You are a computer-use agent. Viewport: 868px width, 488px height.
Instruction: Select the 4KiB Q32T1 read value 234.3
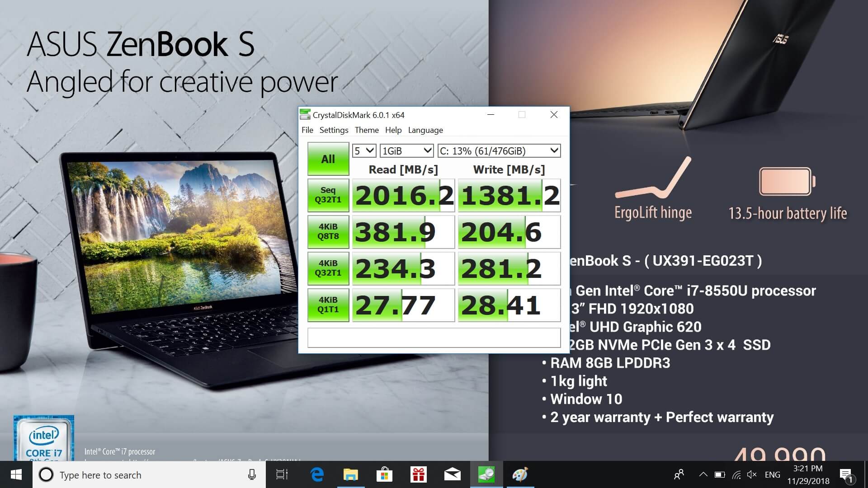pyautogui.click(x=403, y=268)
